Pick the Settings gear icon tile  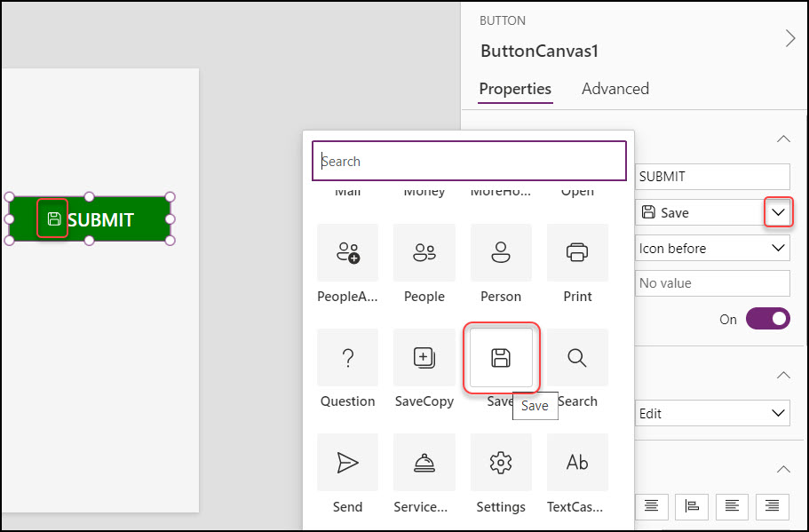click(501, 463)
